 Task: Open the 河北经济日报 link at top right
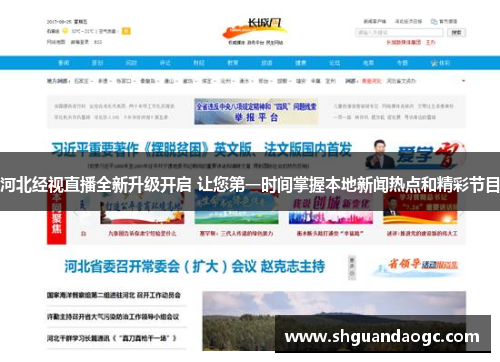408,21
